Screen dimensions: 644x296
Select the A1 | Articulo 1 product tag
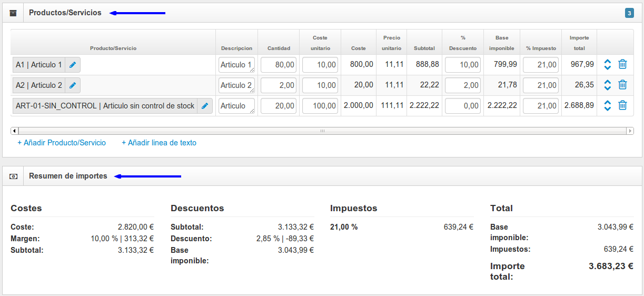(x=39, y=65)
